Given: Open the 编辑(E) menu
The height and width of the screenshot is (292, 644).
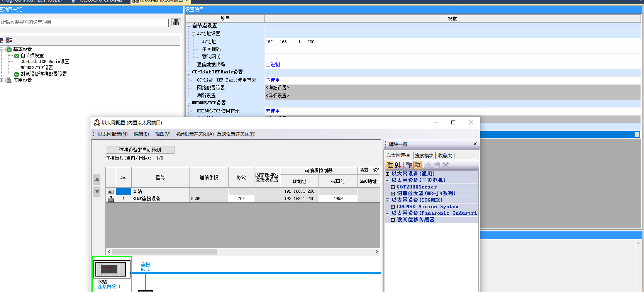Looking at the screenshot, I should pos(141,134).
